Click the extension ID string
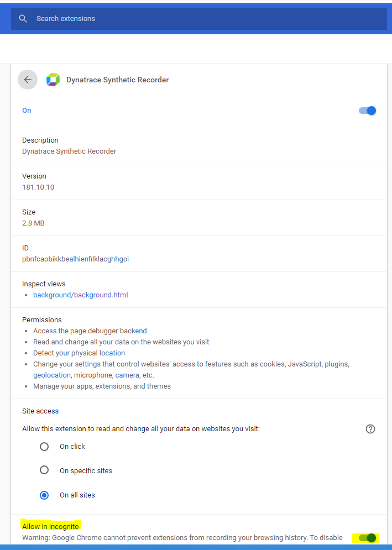The width and height of the screenshot is (392, 550). (75, 259)
